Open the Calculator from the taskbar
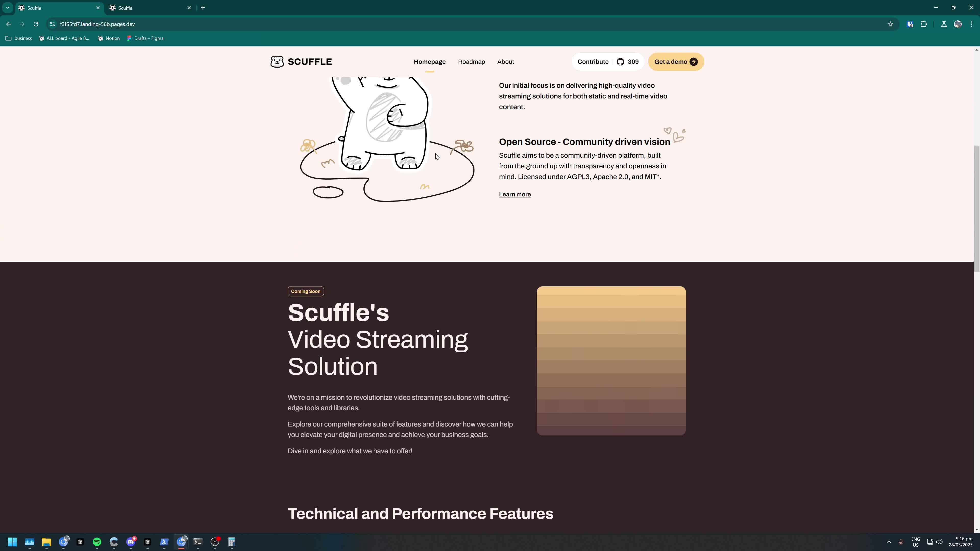The image size is (980, 551). [x=232, y=542]
